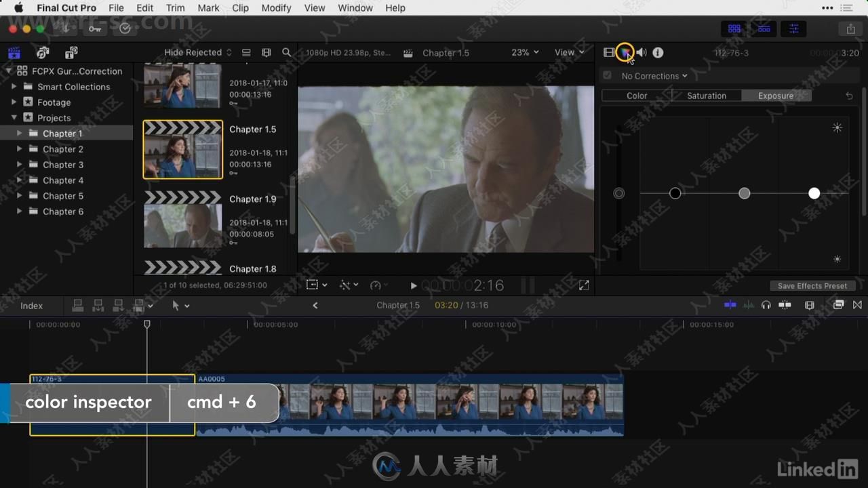Image resolution: width=868 pixels, height=488 pixels.
Task: Open the Titles and Generators sidebar
Action: click(x=71, y=52)
